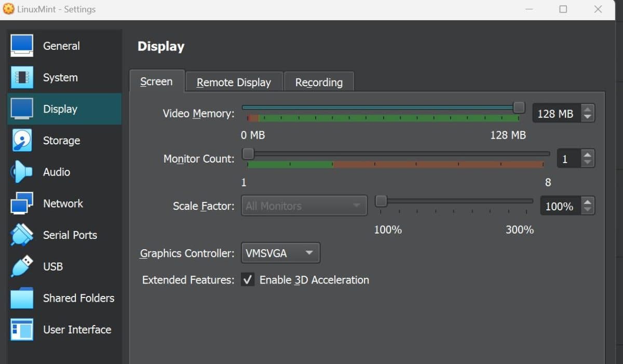The height and width of the screenshot is (364, 623).
Task: Switch to the Remote Display tab
Action: pos(234,83)
